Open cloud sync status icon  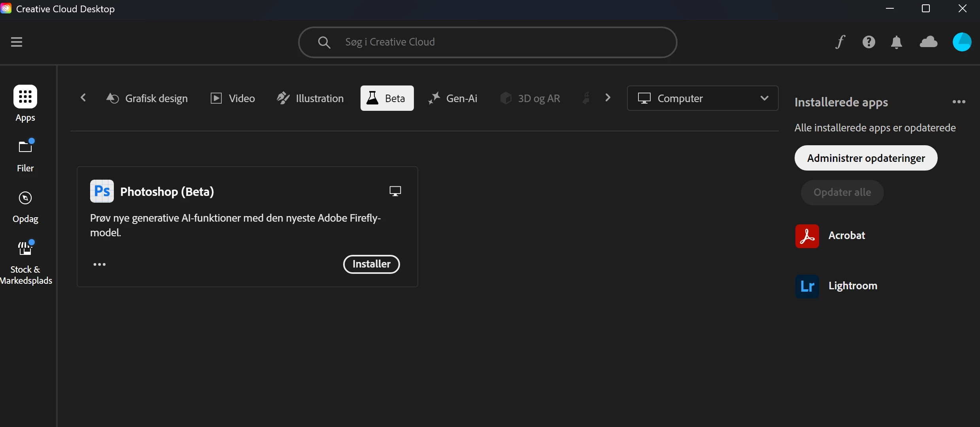point(929,42)
